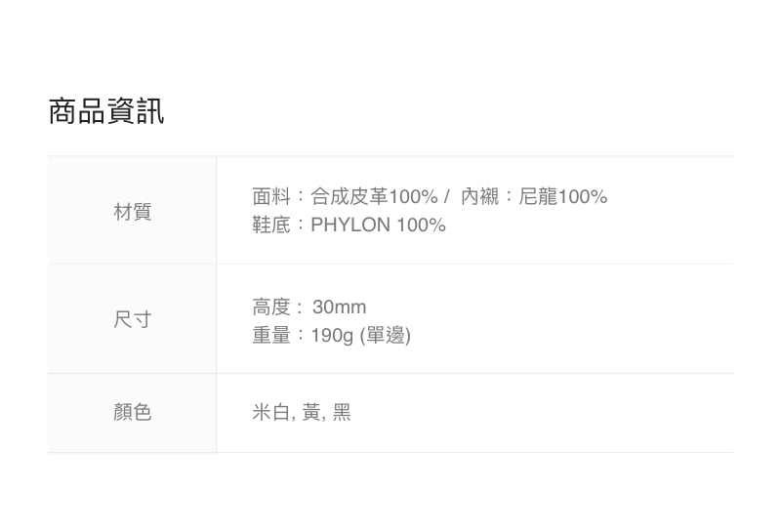Screen dimensions: 781x532
Task: Select the 米白 color name
Action: [270, 413]
